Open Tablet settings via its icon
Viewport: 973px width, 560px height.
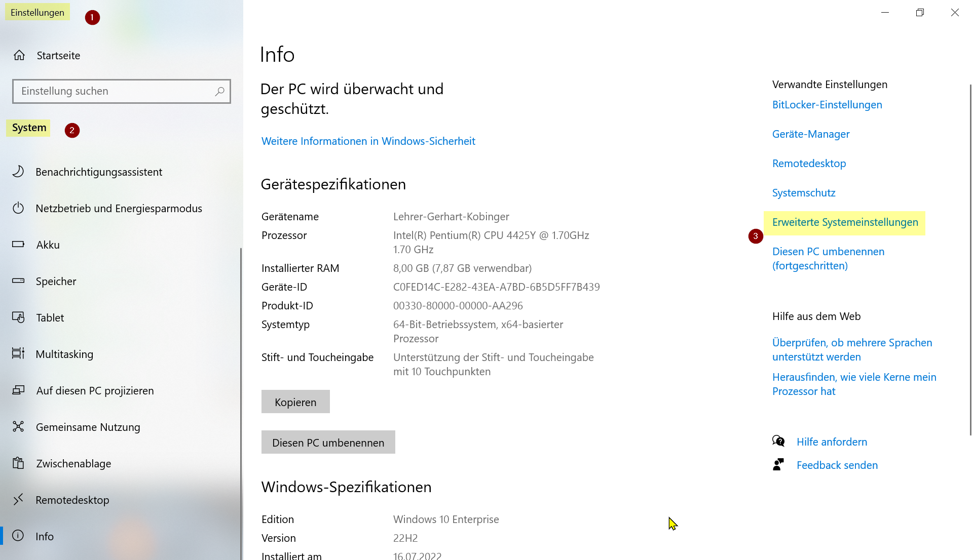click(18, 317)
